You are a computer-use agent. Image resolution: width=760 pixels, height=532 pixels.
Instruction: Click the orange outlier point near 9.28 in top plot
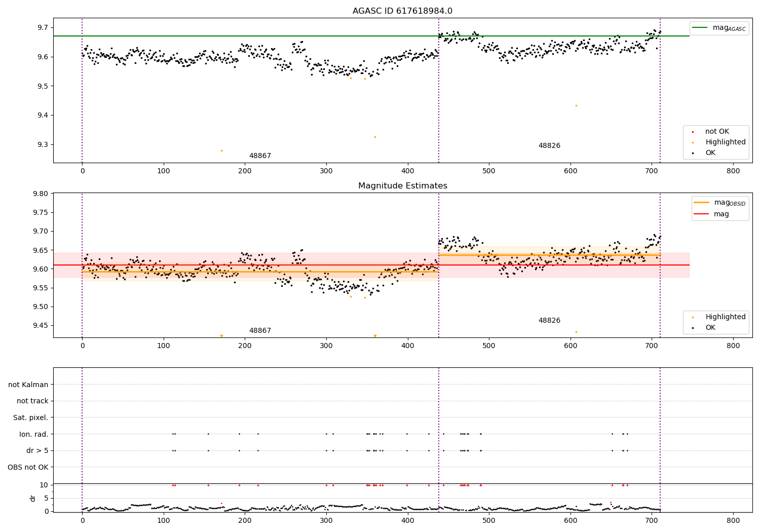pos(221,150)
